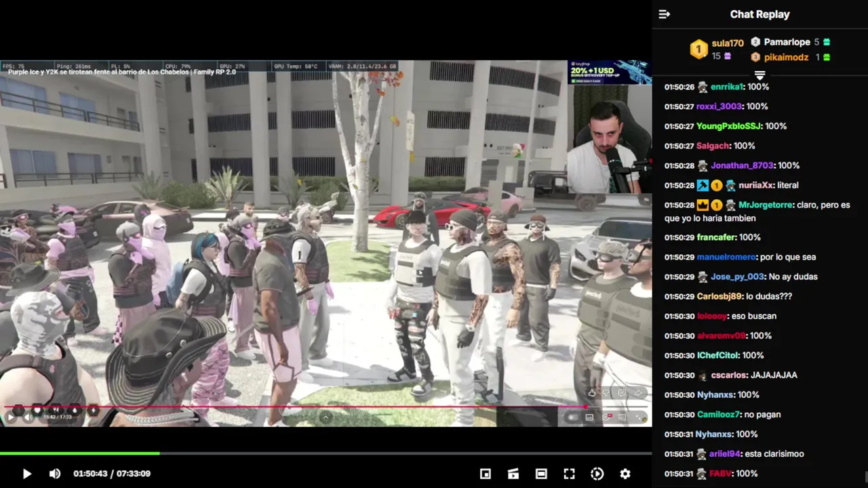Viewport: 868px width, 488px height.
Task: Click the 01:50:43 / 07:33:09 time display
Action: [x=112, y=474]
